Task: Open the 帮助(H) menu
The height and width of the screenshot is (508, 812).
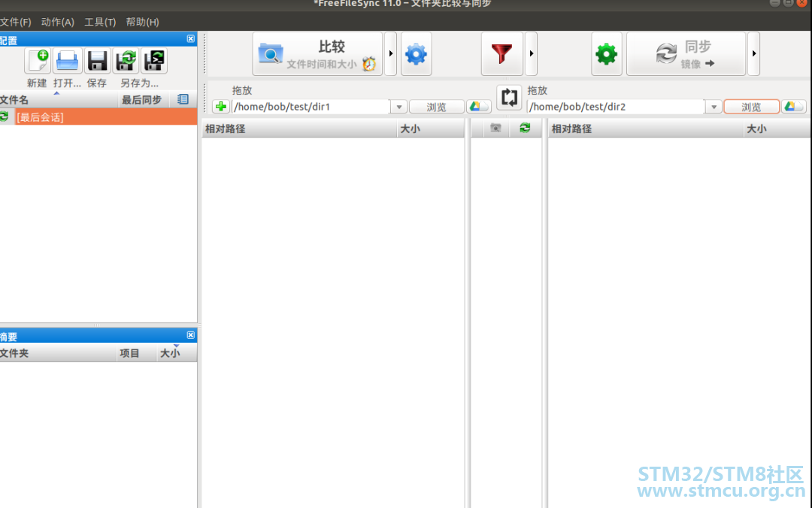Action: 142,23
